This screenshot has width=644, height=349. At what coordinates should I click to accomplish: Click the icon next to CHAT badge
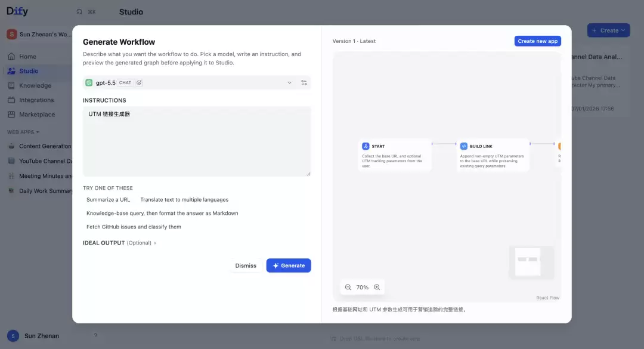(x=139, y=82)
